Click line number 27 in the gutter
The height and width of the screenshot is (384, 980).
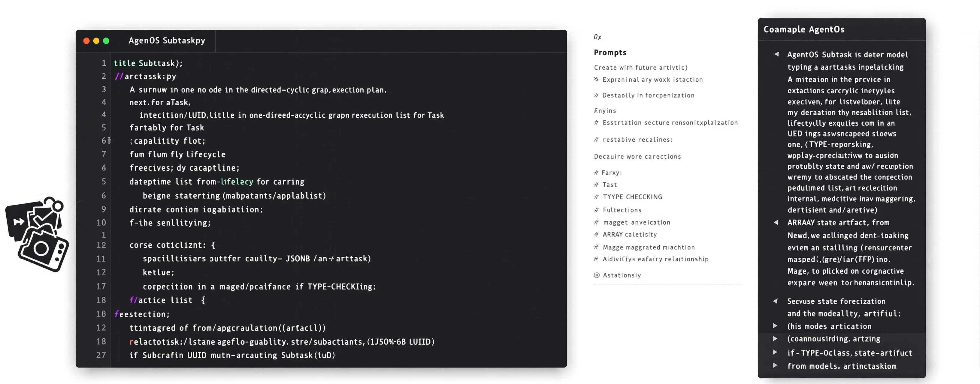click(101, 355)
